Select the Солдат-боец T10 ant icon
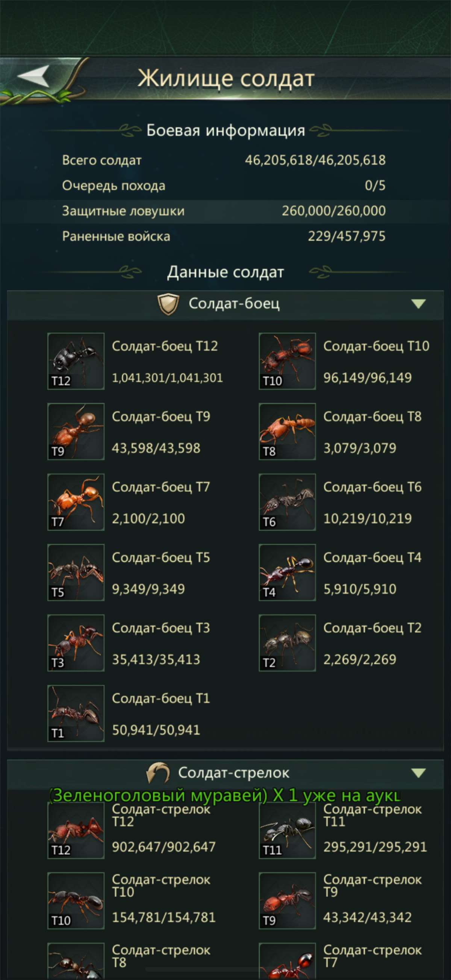Screen dimensions: 451x980 pos(287,361)
